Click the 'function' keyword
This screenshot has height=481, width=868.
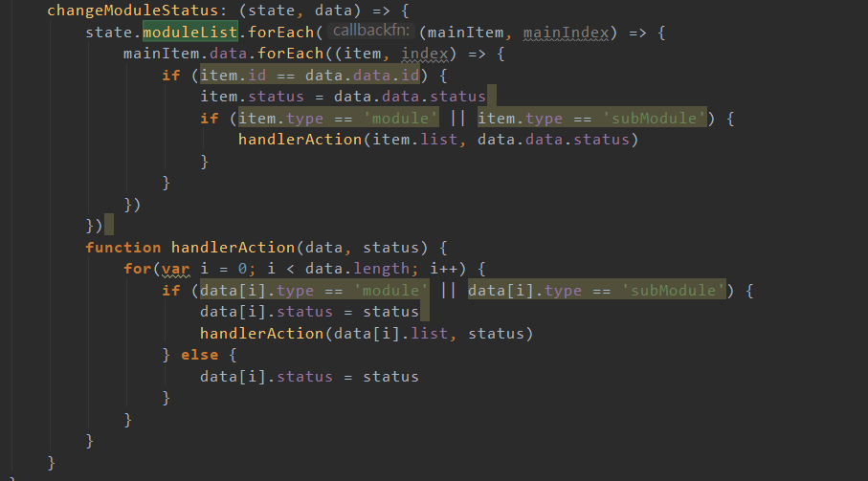pos(122,248)
